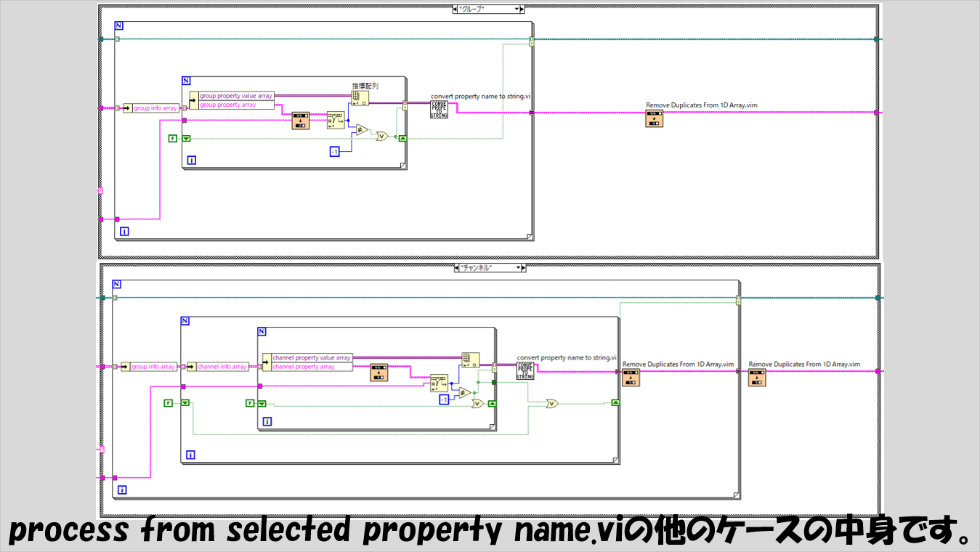
Task: Click the group property value array unbundle element
Action: point(236,96)
